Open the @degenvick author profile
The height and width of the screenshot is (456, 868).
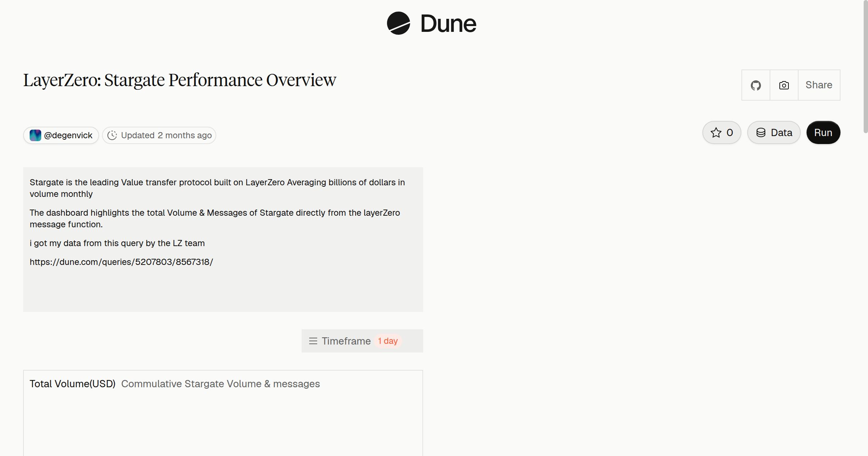61,135
